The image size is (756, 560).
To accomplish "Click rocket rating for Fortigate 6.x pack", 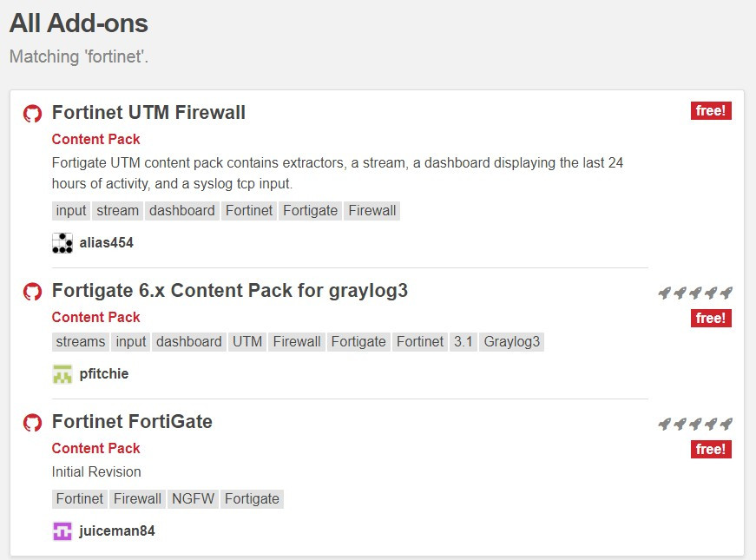I will (694, 293).
